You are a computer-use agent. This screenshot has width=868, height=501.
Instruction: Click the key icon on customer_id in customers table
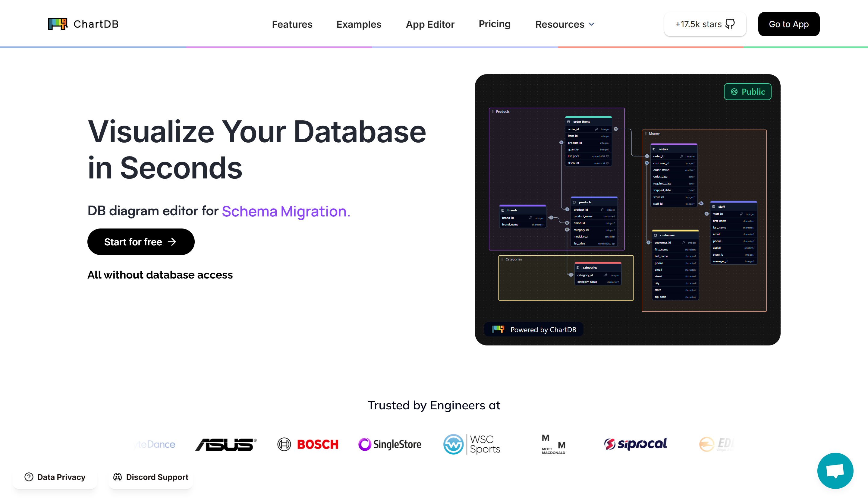(684, 243)
